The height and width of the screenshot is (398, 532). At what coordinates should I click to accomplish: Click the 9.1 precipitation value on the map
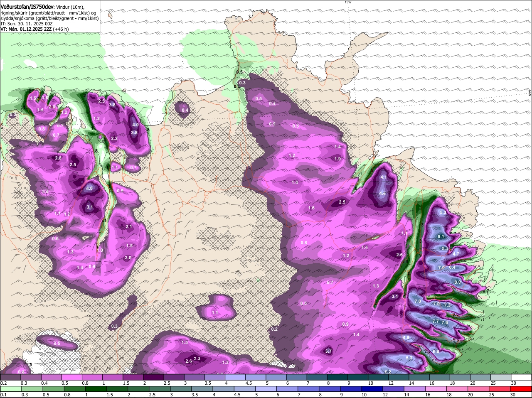click(x=441, y=236)
